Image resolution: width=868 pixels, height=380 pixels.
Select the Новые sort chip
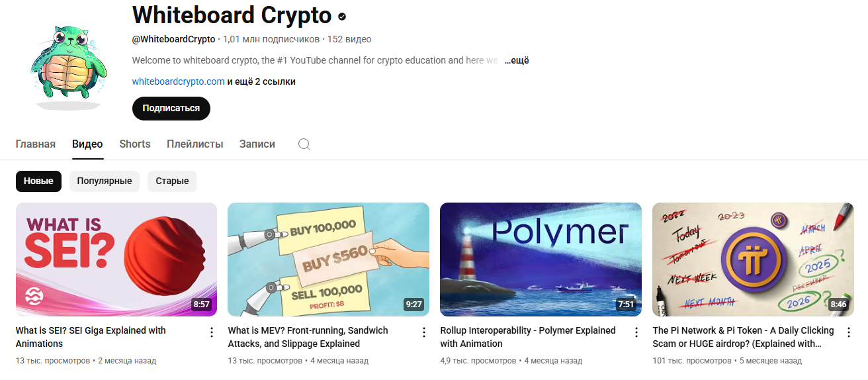click(38, 181)
